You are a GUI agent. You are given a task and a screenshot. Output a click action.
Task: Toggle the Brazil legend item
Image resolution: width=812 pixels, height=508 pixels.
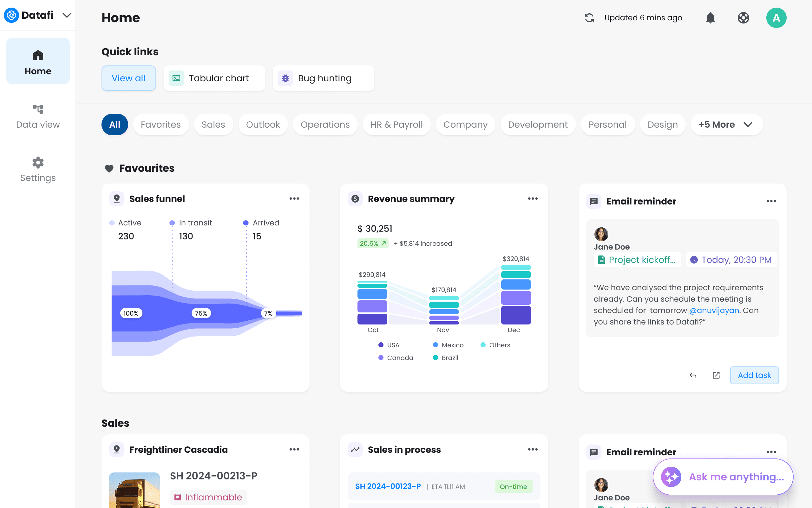[446, 358]
